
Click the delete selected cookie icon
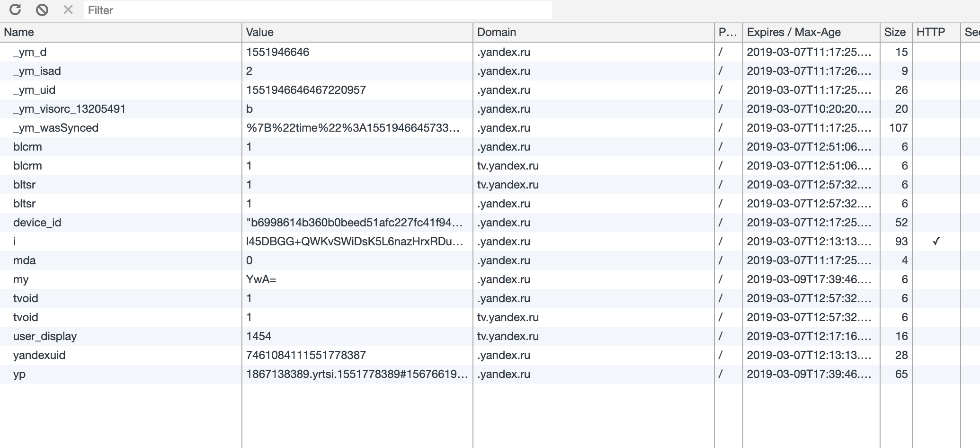[68, 9]
